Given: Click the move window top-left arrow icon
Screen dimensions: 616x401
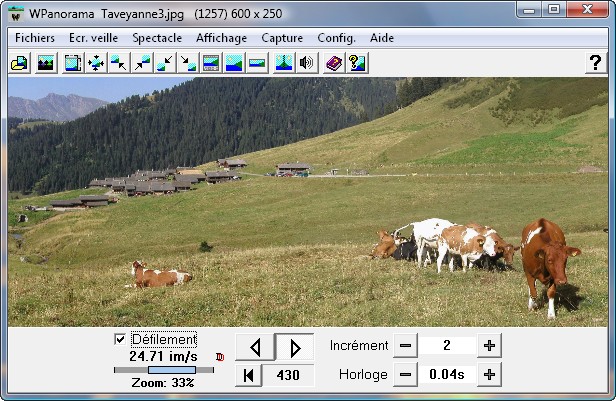Looking at the screenshot, I should pos(119,63).
